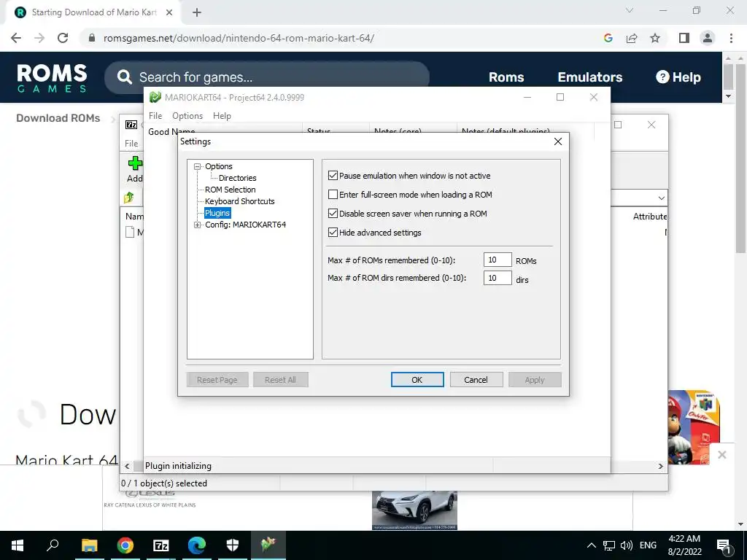The height and width of the screenshot is (560, 747).
Task: Click the 7-Zip up-folder arrow icon
Action: click(x=129, y=198)
